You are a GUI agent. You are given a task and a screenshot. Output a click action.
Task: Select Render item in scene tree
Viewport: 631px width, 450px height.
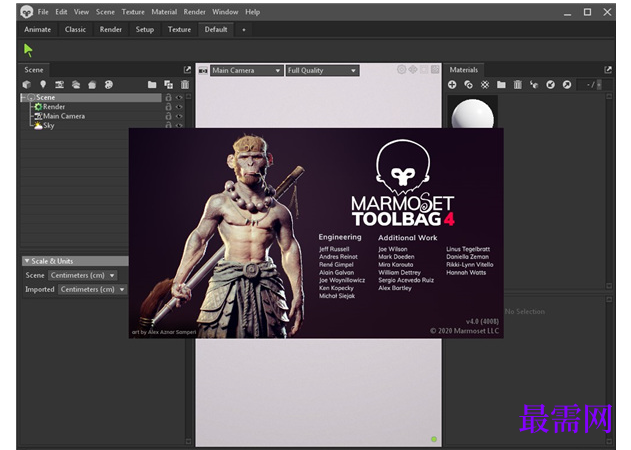tap(54, 107)
